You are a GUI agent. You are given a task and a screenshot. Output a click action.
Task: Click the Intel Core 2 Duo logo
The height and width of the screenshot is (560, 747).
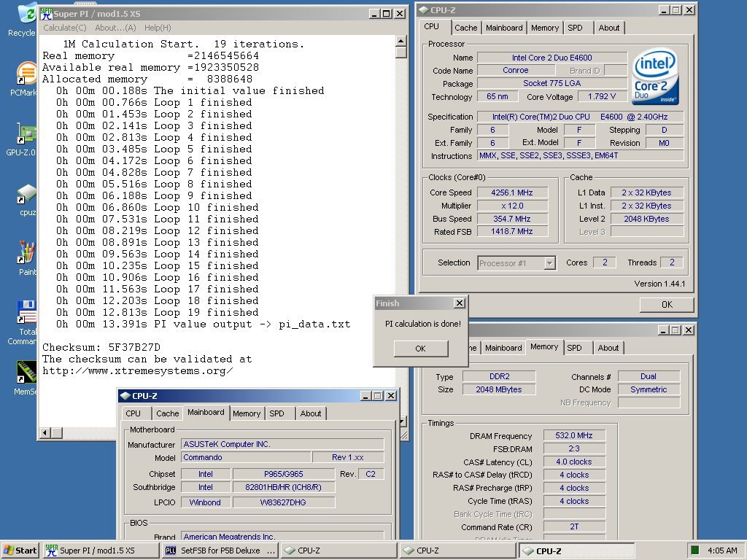[655, 77]
